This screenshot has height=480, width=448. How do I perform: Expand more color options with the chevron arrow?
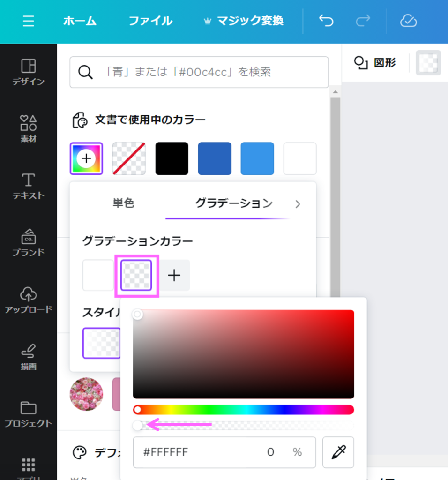(x=298, y=204)
